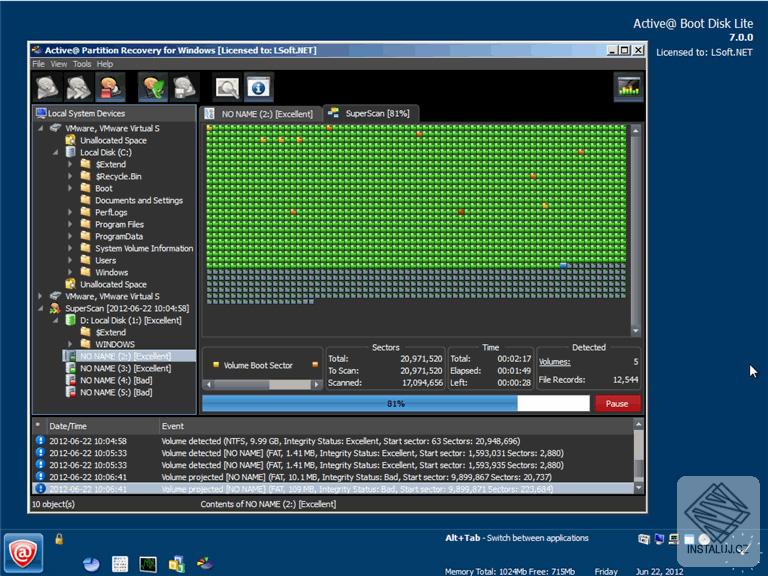Image resolution: width=768 pixels, height=576 pixels.
Task: Click the green checkmark disk recover icon
Action: (153, 88)
